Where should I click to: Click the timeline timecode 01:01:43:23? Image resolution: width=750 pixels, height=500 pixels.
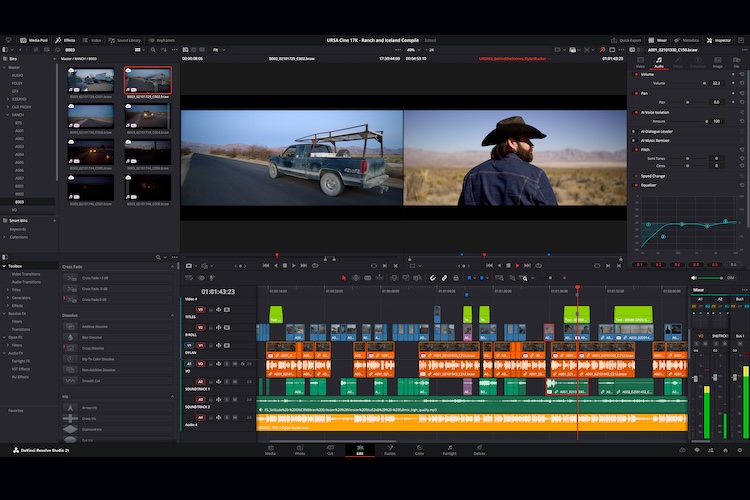click(218, 291)
